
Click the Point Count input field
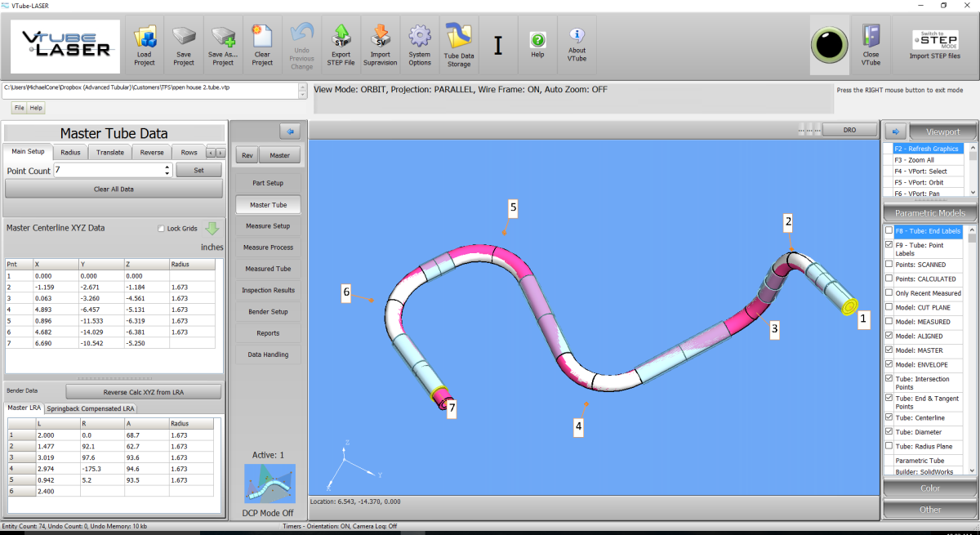click(109, 171)
